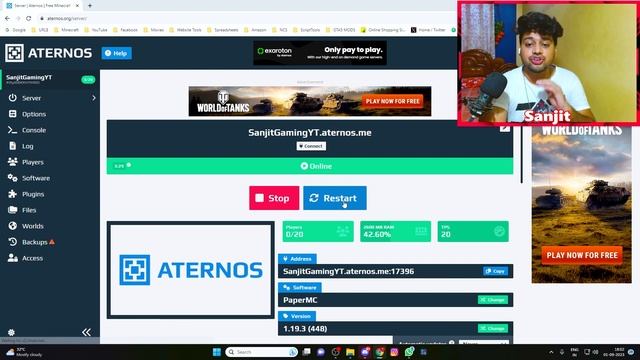Open the Software page in sidebar

pyautogui.click(x=36, y=178)
